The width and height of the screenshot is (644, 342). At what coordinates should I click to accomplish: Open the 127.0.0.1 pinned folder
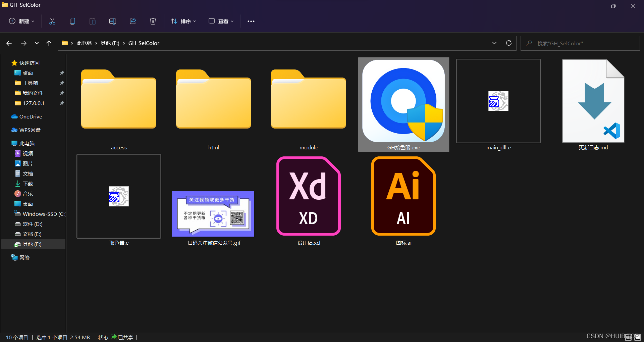point(34,103)
